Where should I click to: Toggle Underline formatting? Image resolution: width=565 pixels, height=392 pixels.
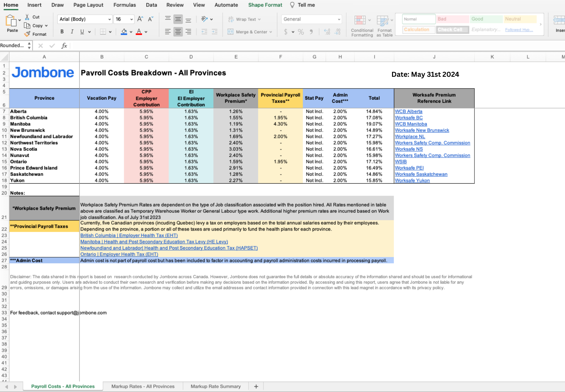pos(82,32)
